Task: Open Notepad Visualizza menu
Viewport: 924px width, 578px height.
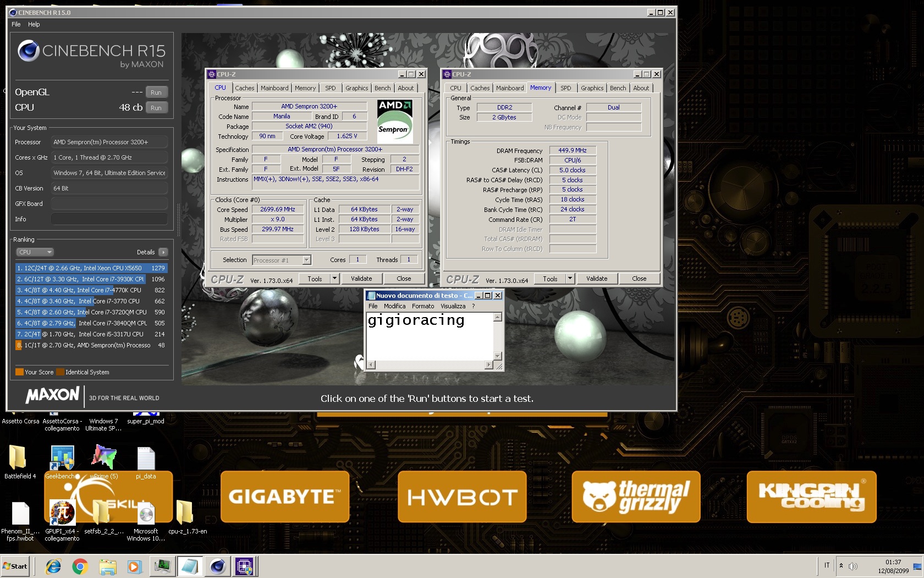Action: [453, 306]
